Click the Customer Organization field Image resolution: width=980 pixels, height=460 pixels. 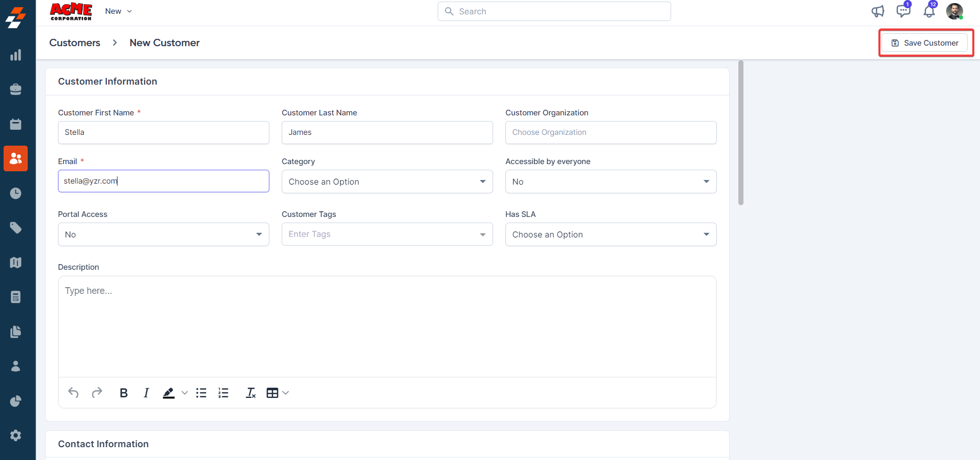pyautogui.click(x=611, y=132)
